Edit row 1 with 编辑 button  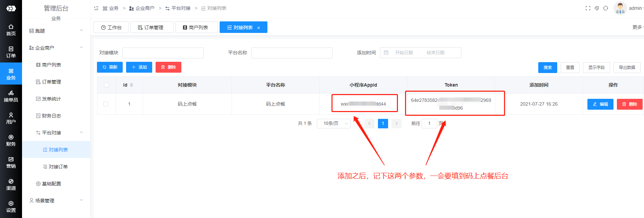[600, 104]
